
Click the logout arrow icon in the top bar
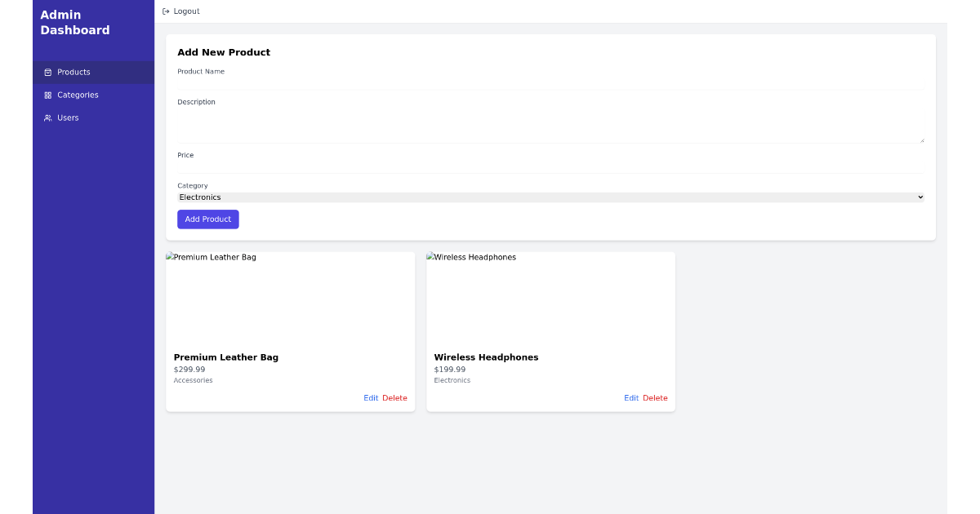(x=166, y=11)
